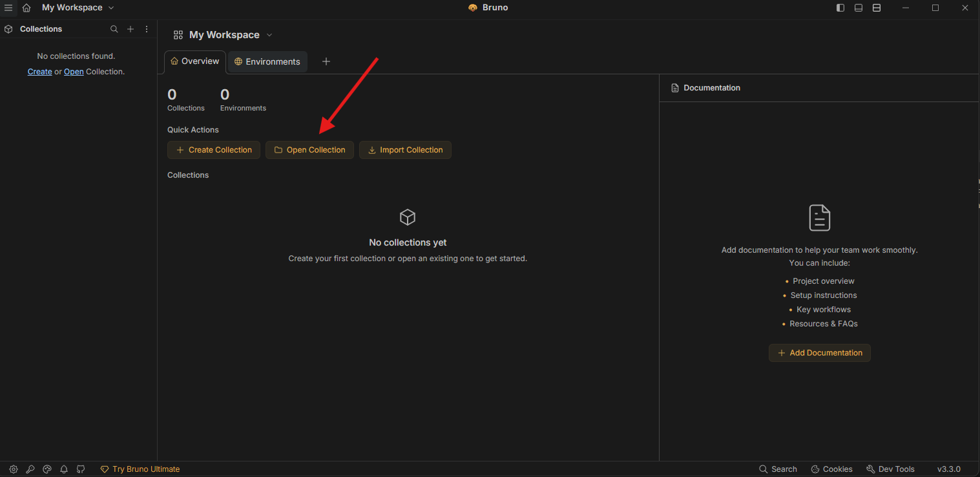This screenshot has height=477, width=980.
Task: Expand the My Workspace heading chevron
Action: [269, 35]
